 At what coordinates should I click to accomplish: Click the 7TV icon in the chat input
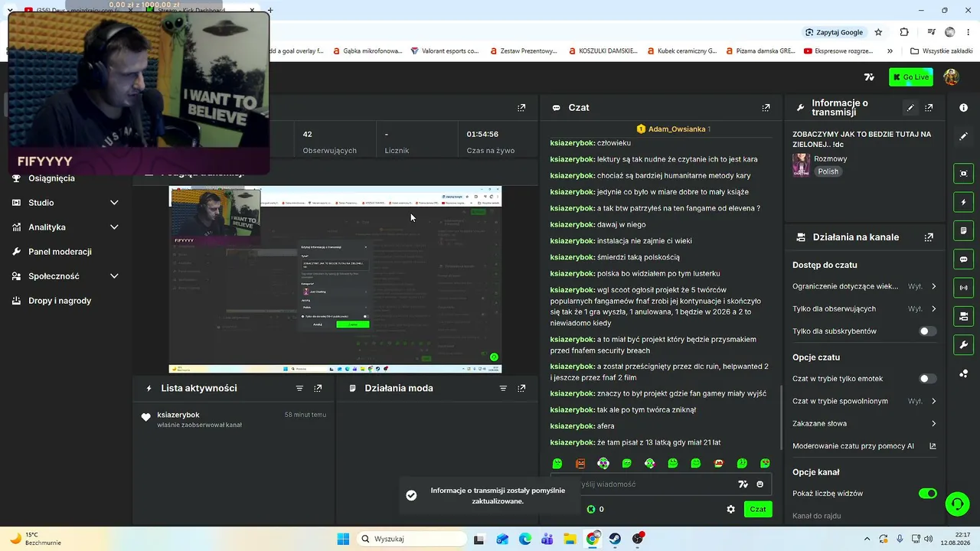coord(743,484)
